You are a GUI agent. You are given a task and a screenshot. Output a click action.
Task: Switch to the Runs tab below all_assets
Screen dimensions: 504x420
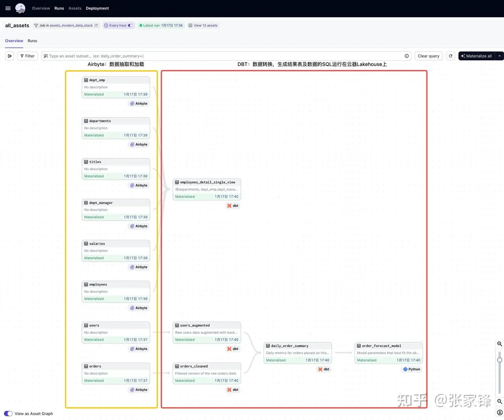32,41
